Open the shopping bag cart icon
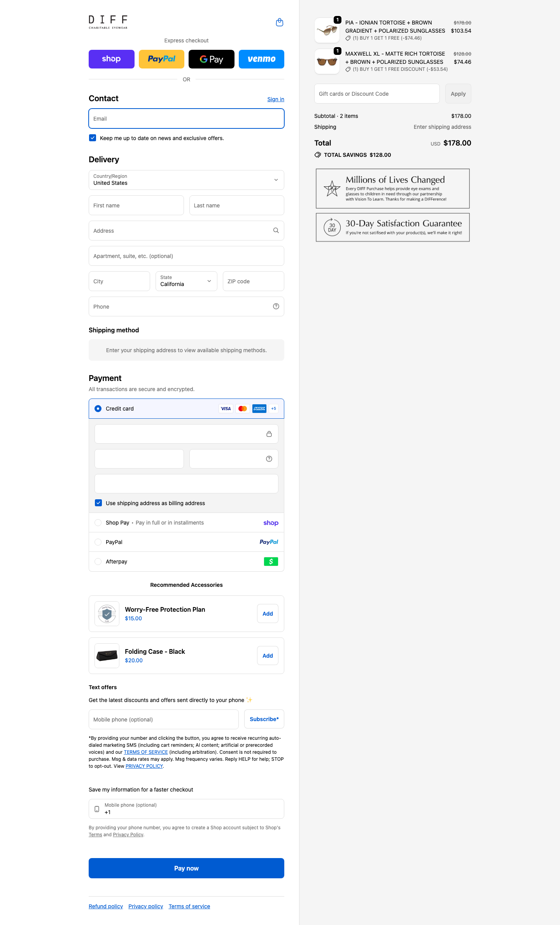Screen dimensions: 560x925 coord(279,23)
